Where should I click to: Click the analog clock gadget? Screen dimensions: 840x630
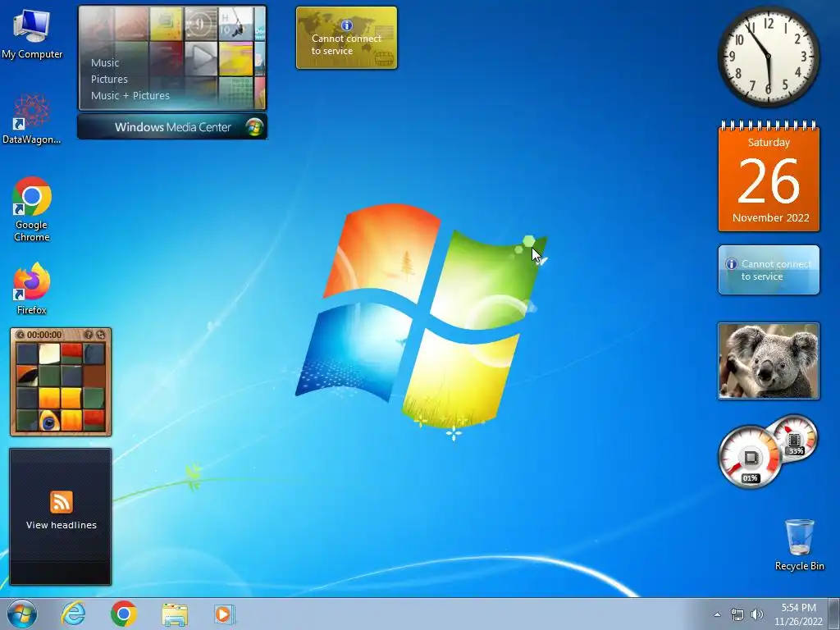point(768,57)
